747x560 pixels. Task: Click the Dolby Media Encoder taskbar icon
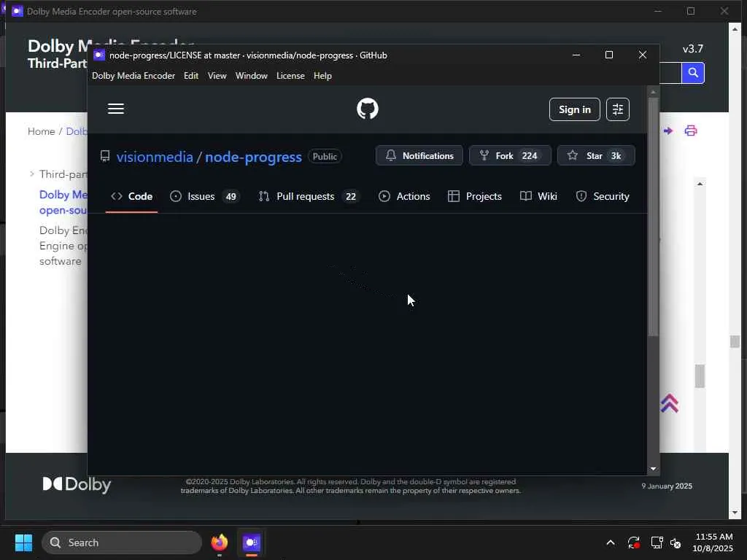[x=251, y=542]
